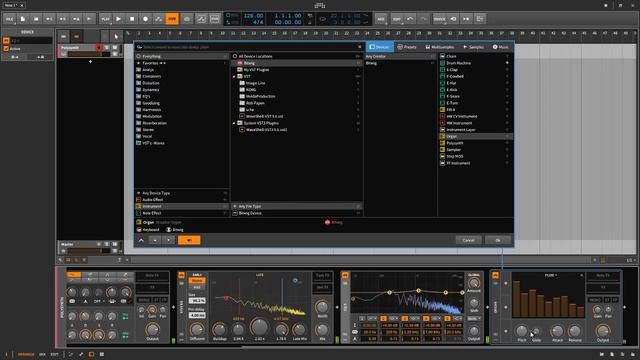Click the new project file icon
The image size is (640, 360).
(23, 19)
